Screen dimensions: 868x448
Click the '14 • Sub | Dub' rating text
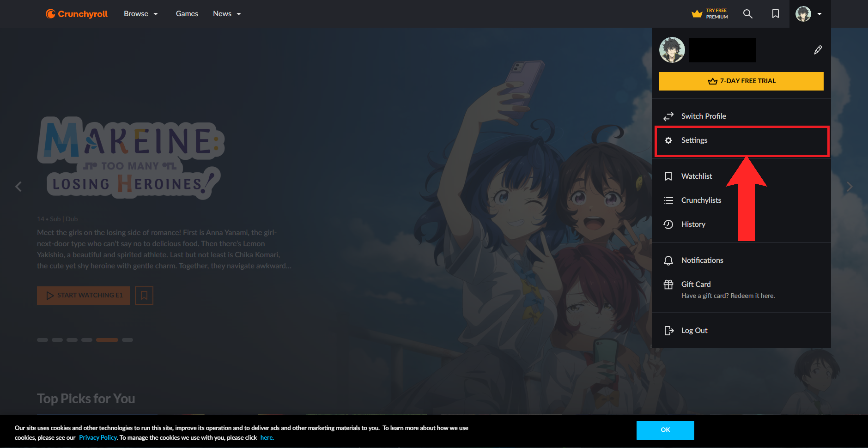(x=57, y=219)
